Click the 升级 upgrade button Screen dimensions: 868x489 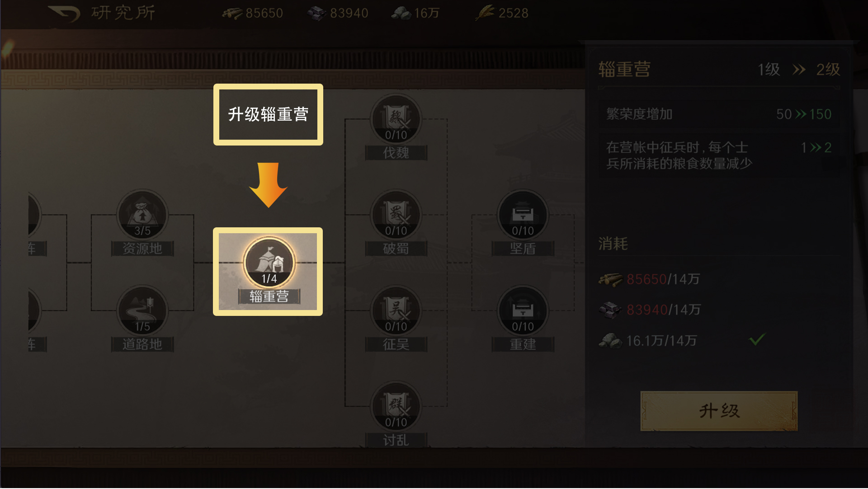coord(719,411)
